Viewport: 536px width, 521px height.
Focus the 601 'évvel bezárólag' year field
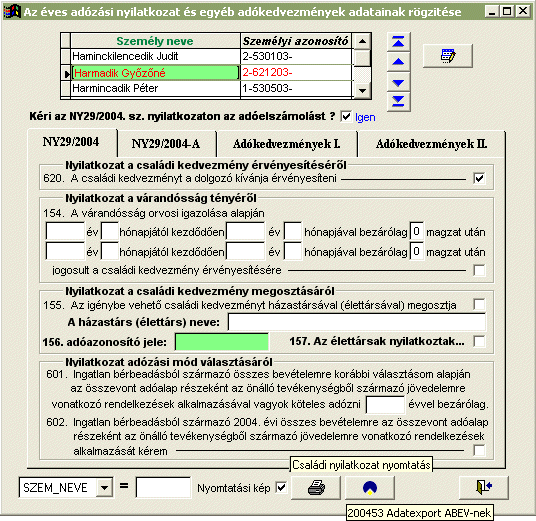[x=385, y=404]
